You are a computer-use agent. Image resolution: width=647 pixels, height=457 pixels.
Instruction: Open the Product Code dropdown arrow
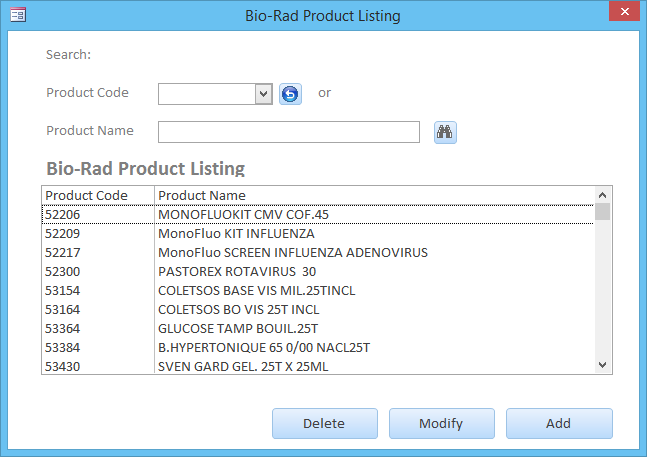263,94
